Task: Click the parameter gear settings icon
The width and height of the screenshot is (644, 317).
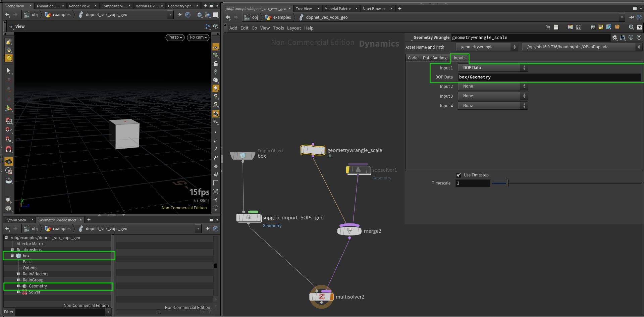Action: [x=614, y=38]
